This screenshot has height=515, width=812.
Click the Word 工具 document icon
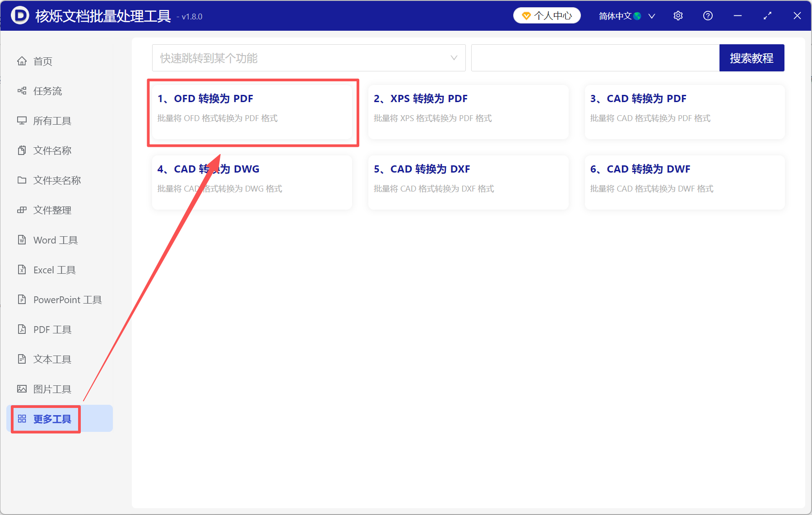[22, 240]
